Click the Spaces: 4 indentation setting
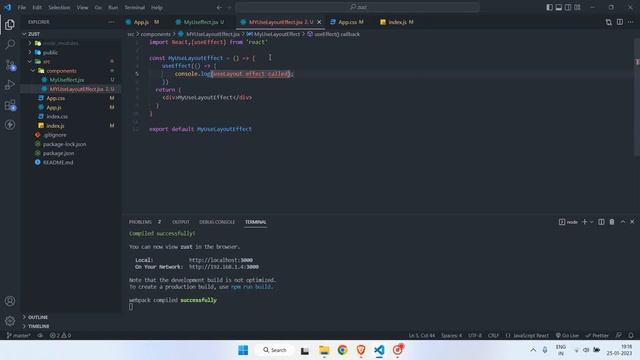This screenshot has height=360, width=640. point(451,335)
